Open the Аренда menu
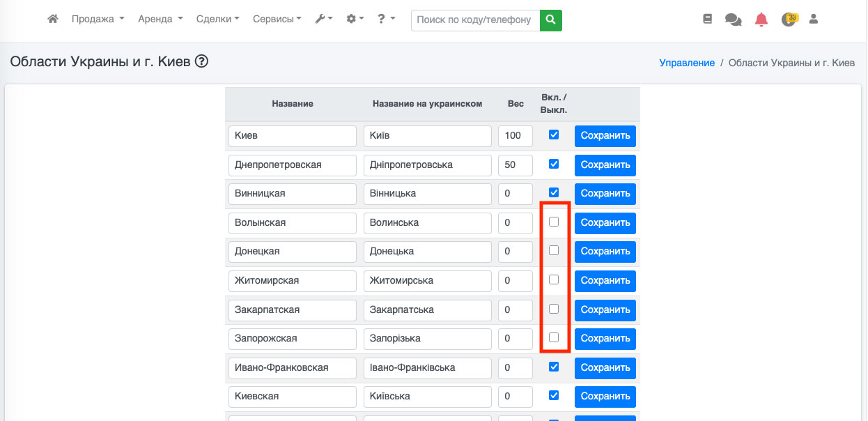Viewport: 868px width, 421px height. (160, 20)
